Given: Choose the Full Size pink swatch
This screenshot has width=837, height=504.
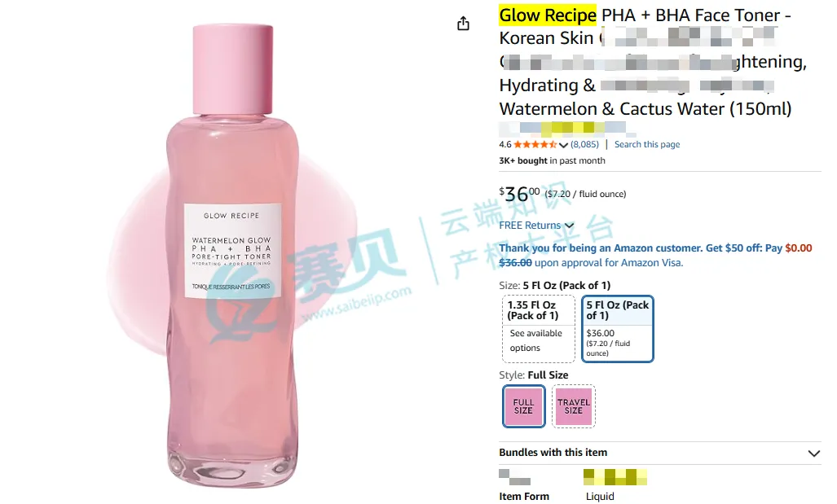Looking at the screenshot, I should pyautogui.click(x=524, y=406).
